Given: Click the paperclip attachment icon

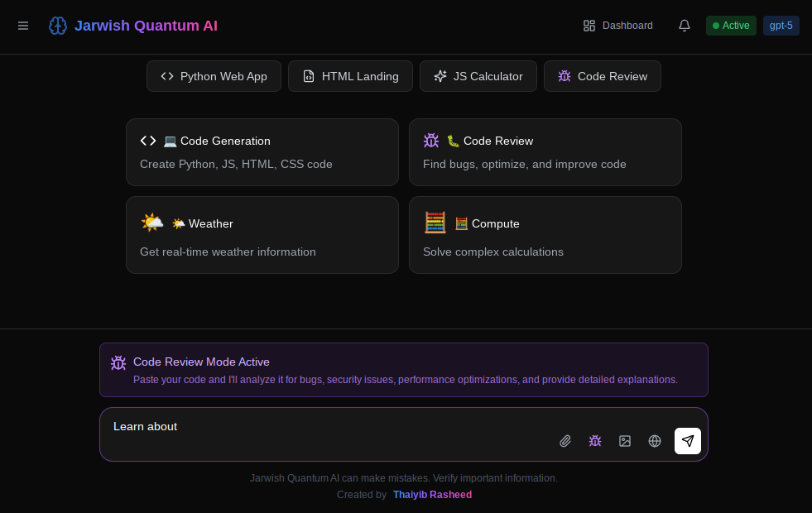Looking at the screenshot, I should (x=565, y=441).
